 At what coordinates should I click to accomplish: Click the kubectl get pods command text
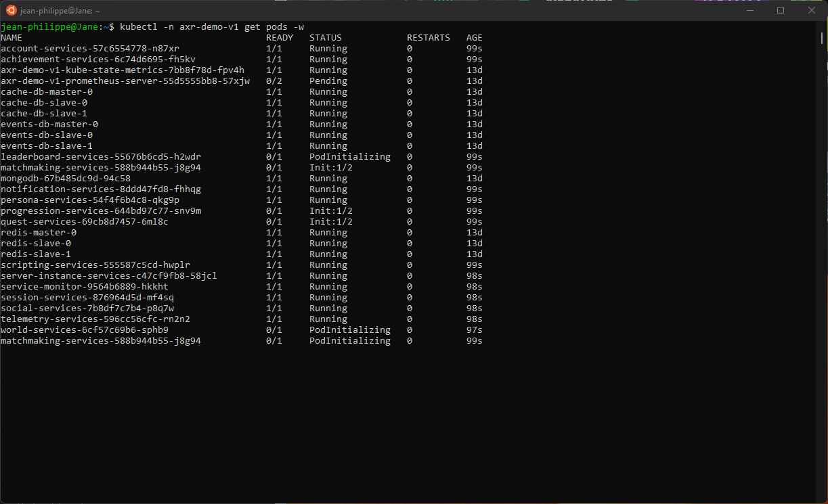[x=212, y=27]
